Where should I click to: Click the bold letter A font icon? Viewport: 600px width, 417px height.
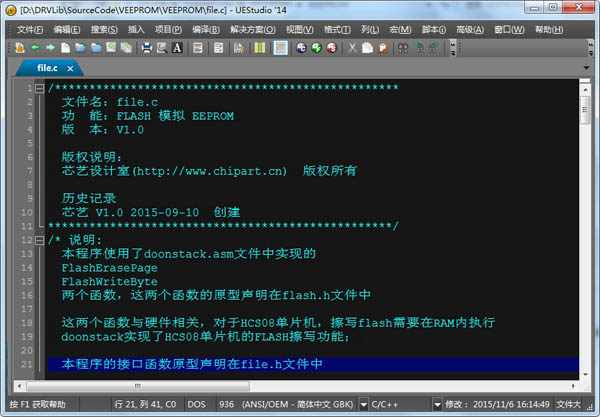[177, 48]
